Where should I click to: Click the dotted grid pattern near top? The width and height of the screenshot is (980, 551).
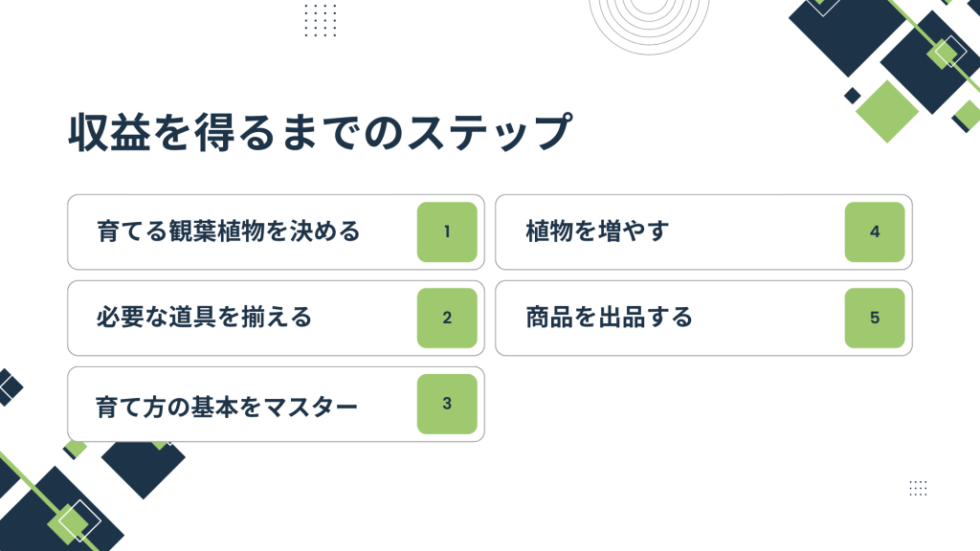click(x=321, y=20)
